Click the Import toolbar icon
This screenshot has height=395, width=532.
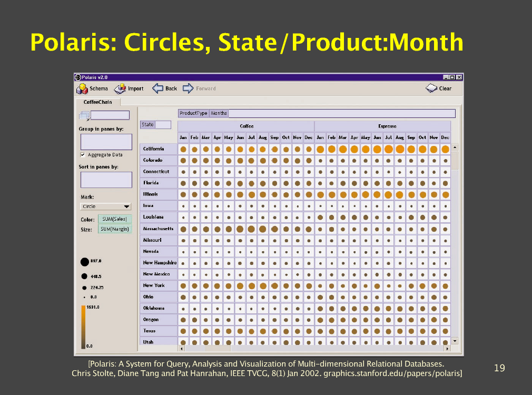tap(120, 88)
